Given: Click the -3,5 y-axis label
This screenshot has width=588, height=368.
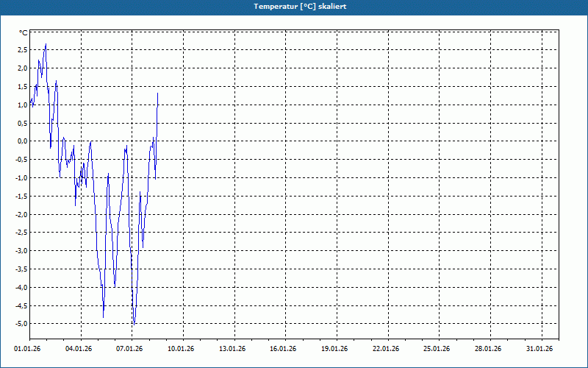Looking at the screenshot, I should tap(21, 269).
